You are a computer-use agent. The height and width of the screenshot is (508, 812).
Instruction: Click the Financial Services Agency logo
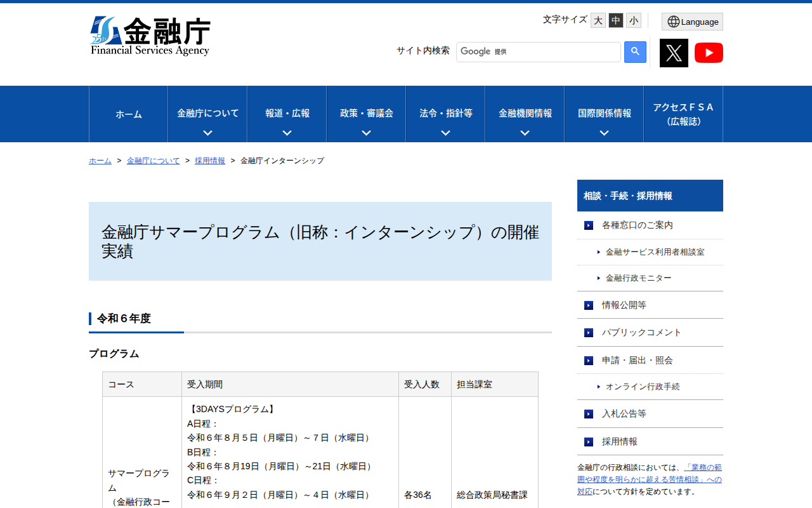tap(150, 36)
